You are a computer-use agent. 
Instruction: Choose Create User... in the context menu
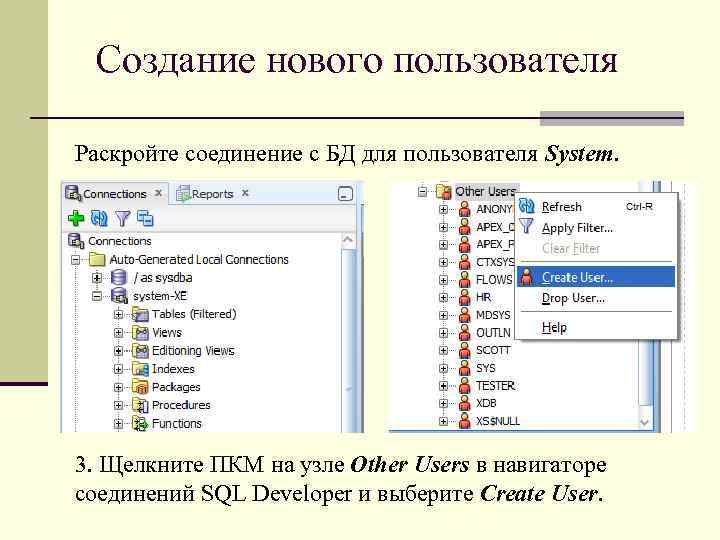point(596,277)
